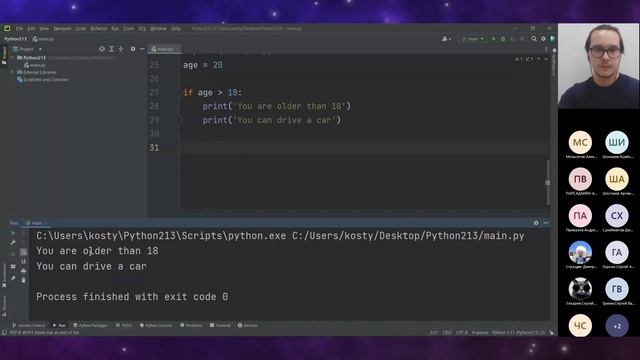Select ПВ participant avatar

[x=580, y=179]
